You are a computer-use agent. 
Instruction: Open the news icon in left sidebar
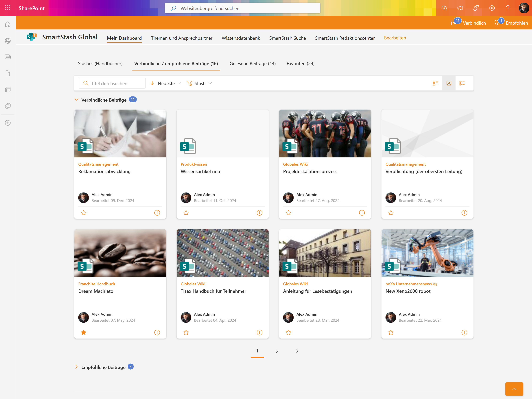coord(8,57)
